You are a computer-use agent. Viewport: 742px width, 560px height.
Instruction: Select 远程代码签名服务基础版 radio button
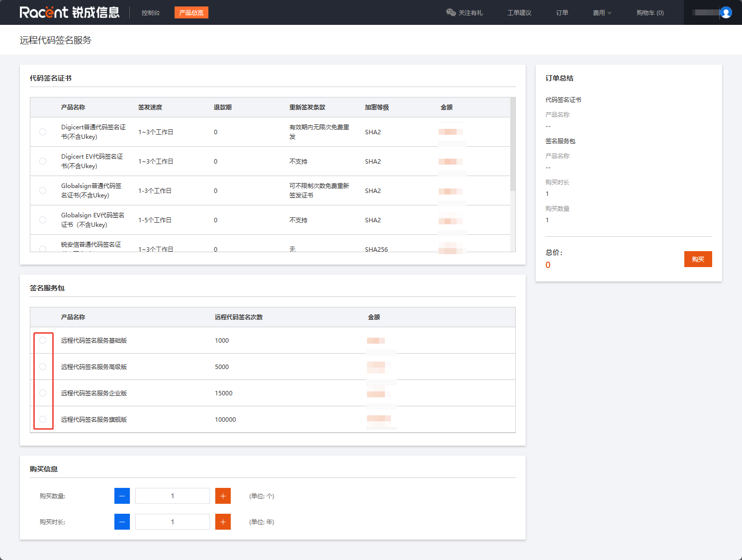click(43, 340)
